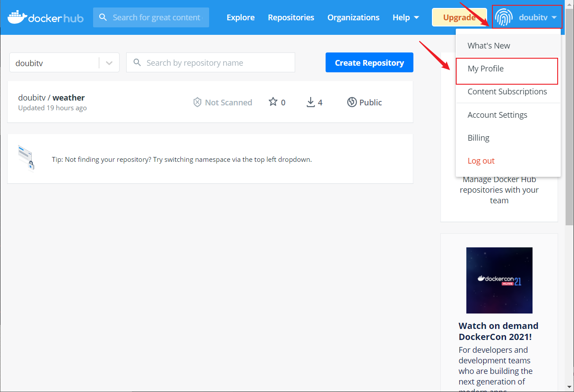
Task: Choose Billing in the account menu
Action: tap(478, 138)
